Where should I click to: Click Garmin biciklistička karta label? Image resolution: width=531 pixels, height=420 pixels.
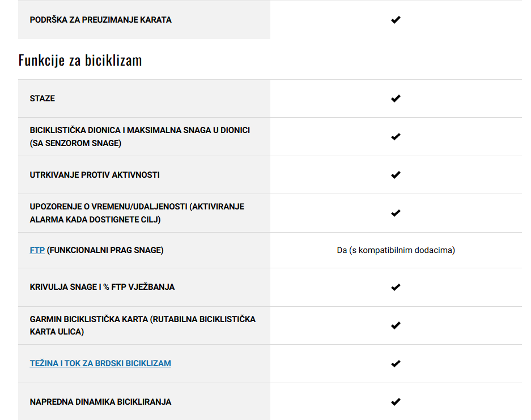(143, 325)
